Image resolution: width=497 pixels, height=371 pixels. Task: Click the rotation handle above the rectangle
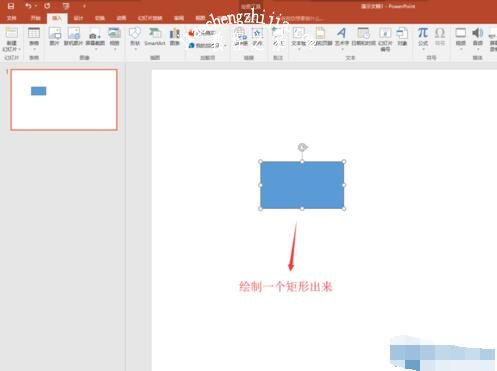[x=302, y=147]
